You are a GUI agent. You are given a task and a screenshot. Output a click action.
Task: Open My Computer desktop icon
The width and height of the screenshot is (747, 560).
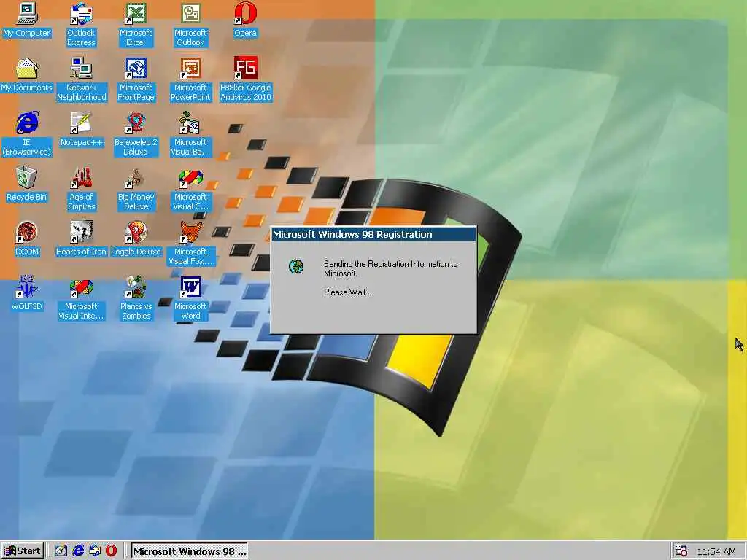[27, 21]
